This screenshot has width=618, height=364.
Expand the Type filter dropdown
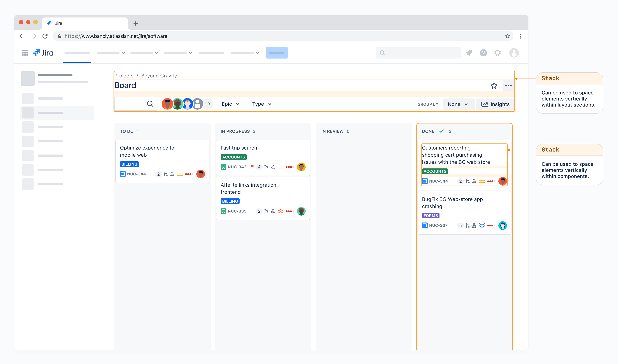point(262,104)
